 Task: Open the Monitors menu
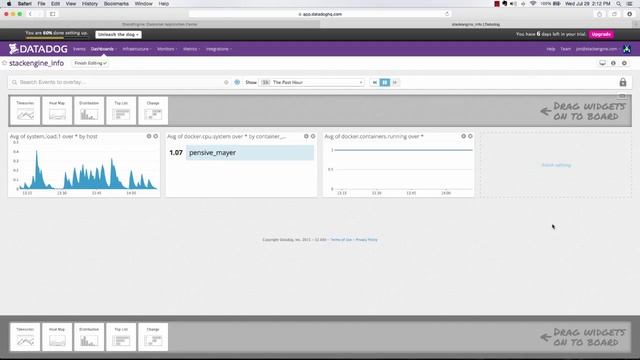point(167,49)
